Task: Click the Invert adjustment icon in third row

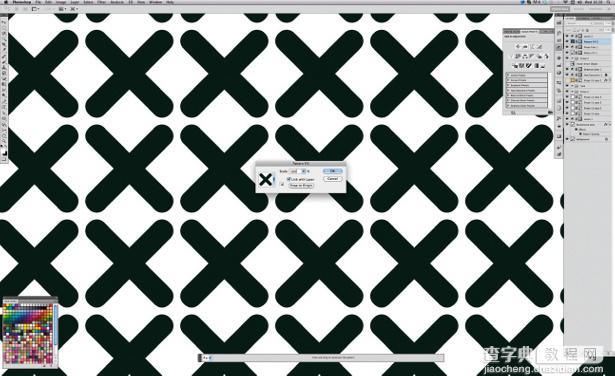Action: pyautogui.click(x=515, y=66)
